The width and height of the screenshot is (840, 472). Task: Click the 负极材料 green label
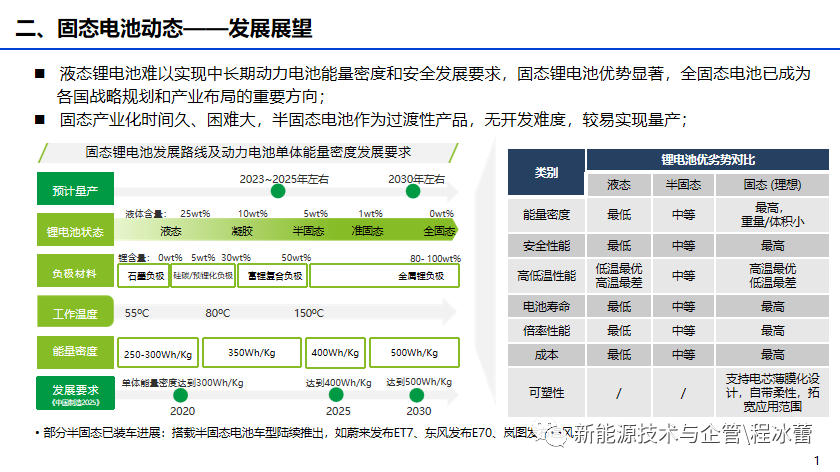(75, 272)
